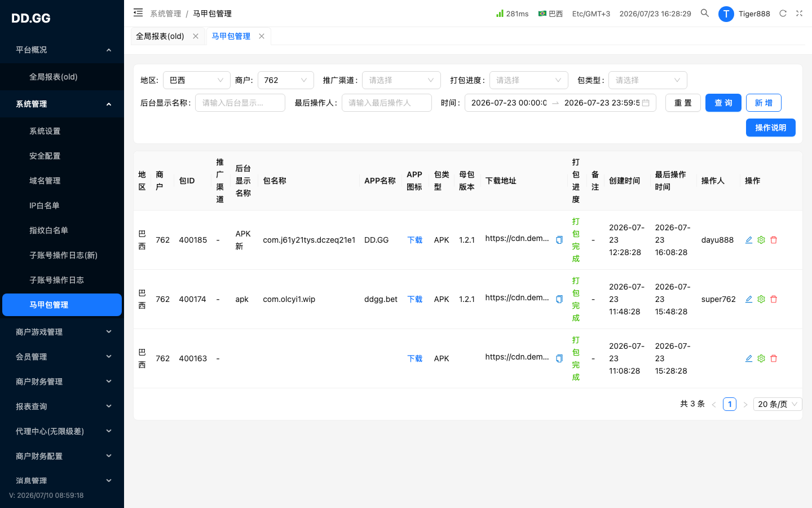Click the 重置 reset button
Image resolution: width=812 pixels, height=508 pixels.
tap(683, 103)
